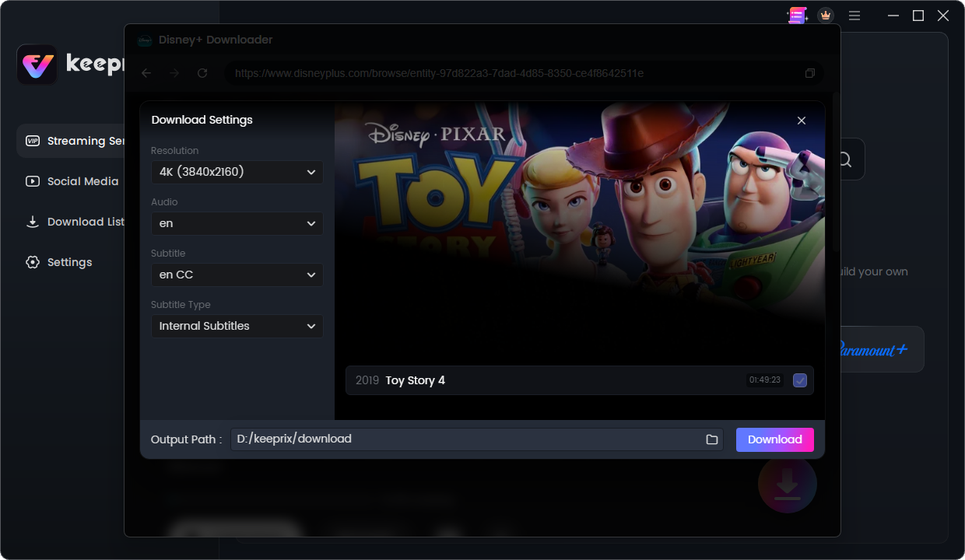Click the search magnifier icon
The image size is (965, 560).
click(x=844, y=159)
